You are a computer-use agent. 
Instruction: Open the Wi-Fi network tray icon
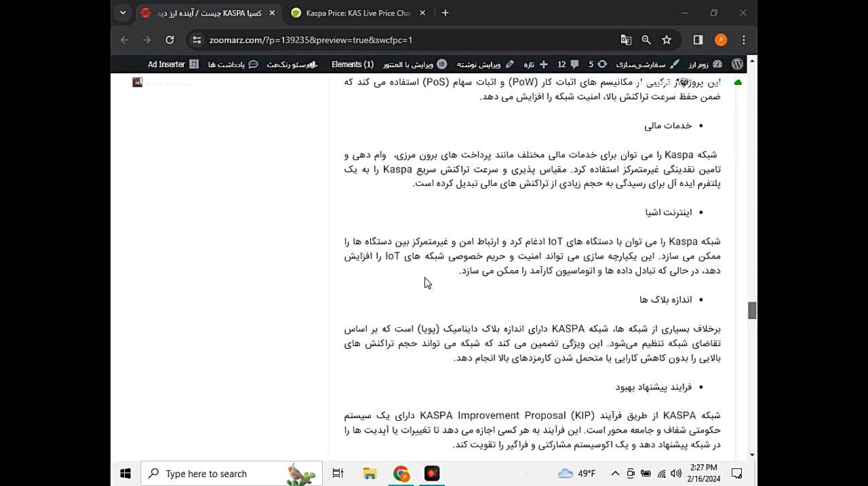pyautogui.click(x=661, y=473)
